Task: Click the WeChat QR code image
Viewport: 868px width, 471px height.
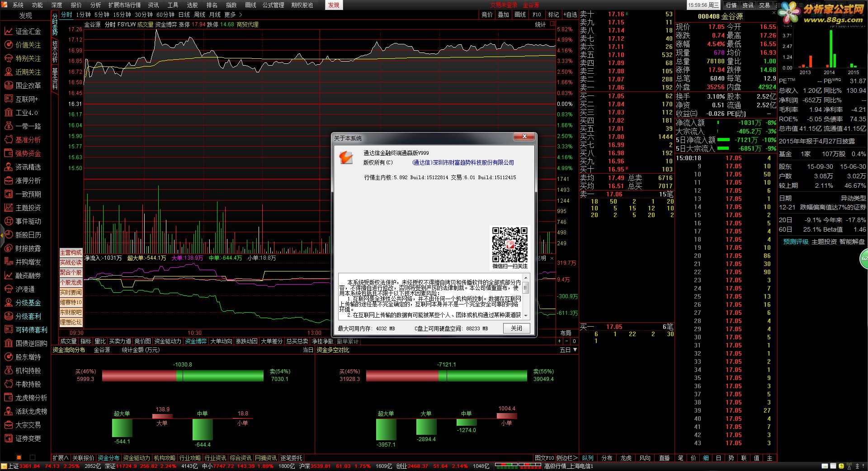Action: click(x=509, y=244)
